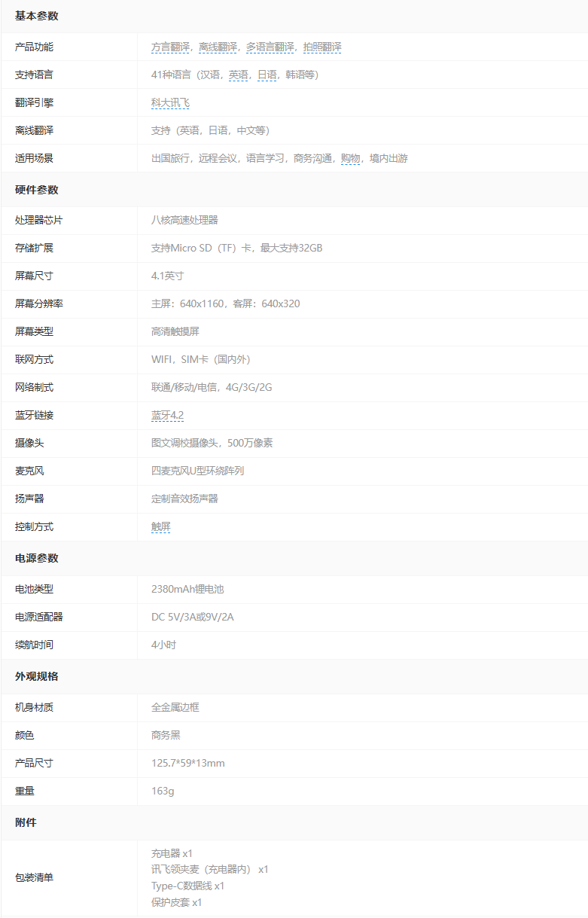Screen dimensions: 588x918
Task: Open the 拍照翻译 link
Action: [322, 47]
